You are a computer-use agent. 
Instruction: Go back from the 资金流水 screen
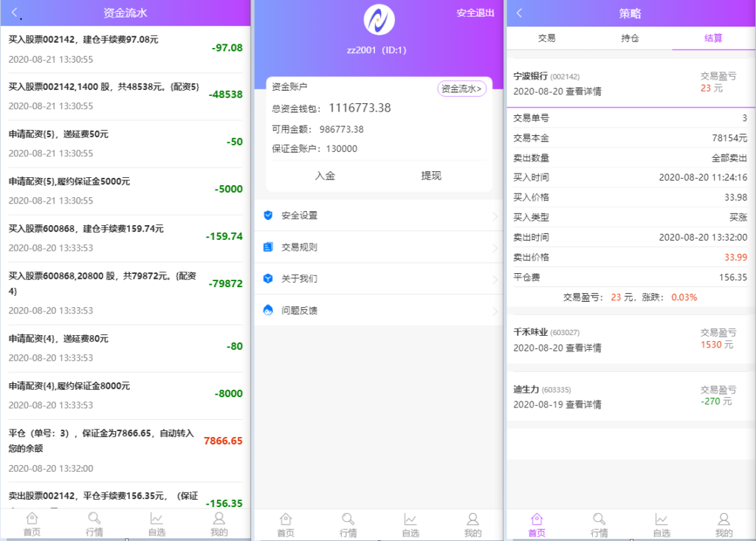point(15,13)
